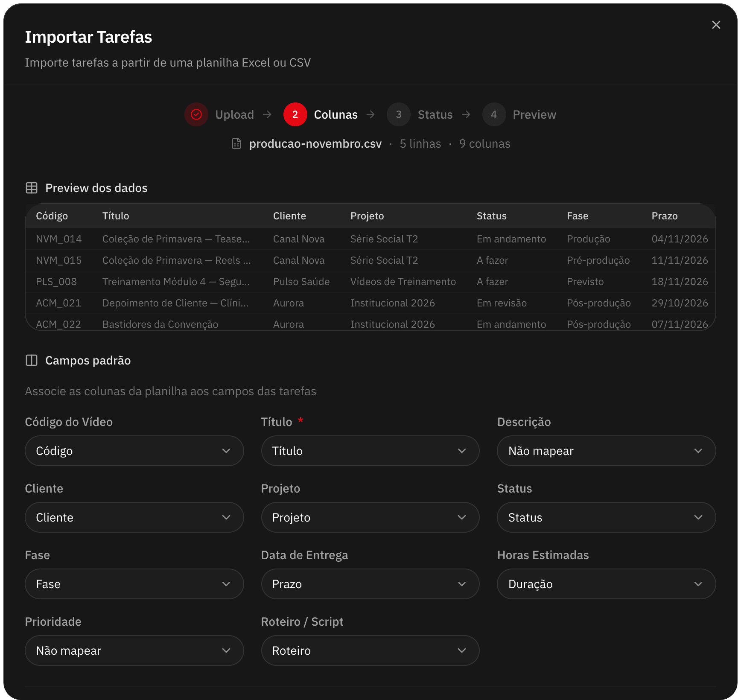Image resolution: width=741 pixels, height=700 pixels.
Task: Open the Código do Vídeo dropdown
Action: [x=134, y=451]
